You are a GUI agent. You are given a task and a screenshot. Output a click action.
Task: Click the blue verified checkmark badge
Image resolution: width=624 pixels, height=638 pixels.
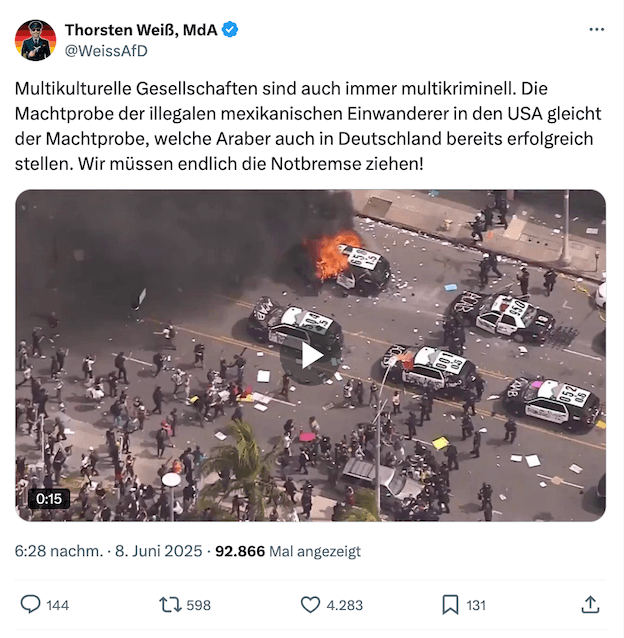pyautogui.click(x=230, y=30)
